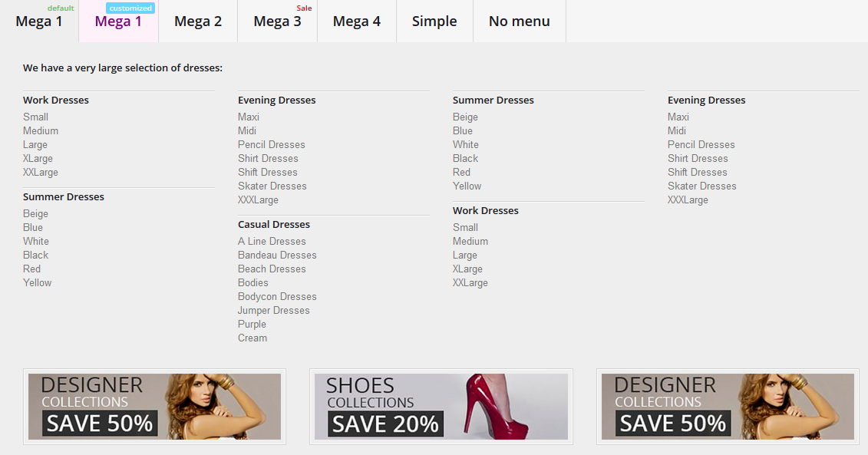Click the No menu tab
868x455 pixels.
coord(520,21)
